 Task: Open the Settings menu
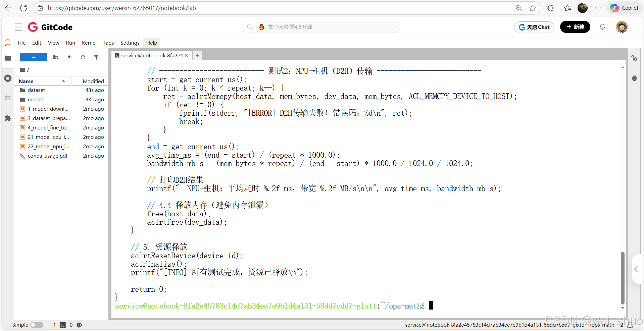point(130,43)
